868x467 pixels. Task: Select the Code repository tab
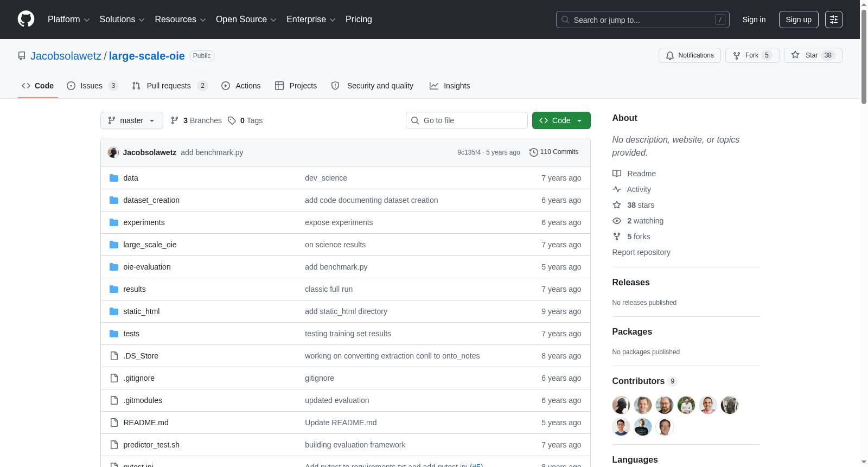(x=38, y=86)
